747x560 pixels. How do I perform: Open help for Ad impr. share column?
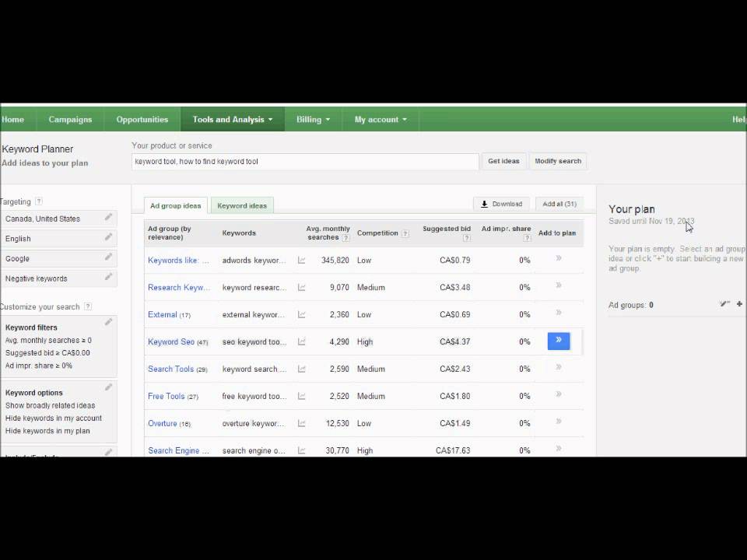tap(527, 238)
